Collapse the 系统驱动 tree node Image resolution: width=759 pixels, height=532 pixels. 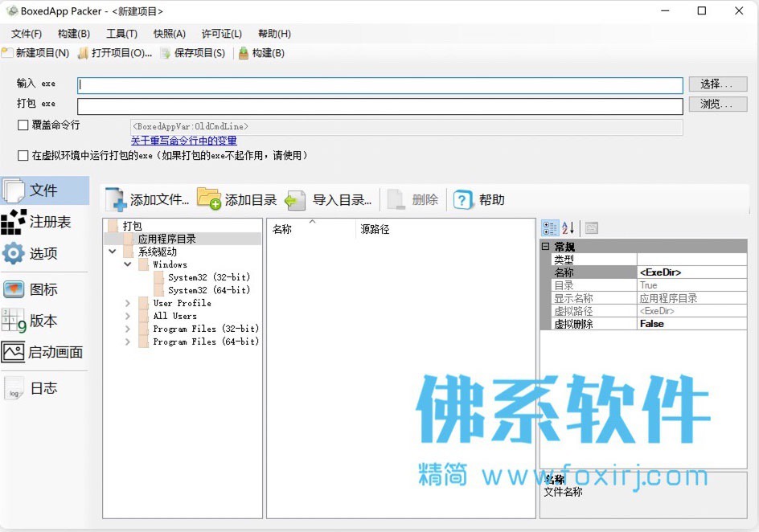113,252
